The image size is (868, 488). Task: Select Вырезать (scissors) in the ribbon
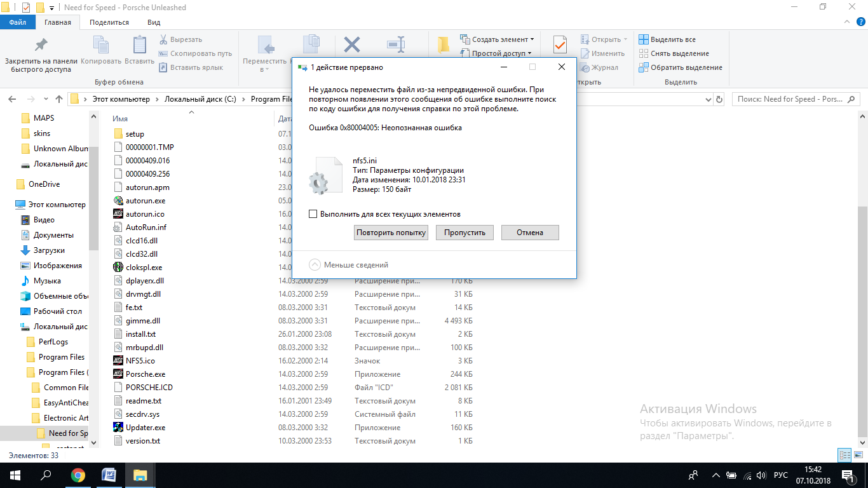180,39
